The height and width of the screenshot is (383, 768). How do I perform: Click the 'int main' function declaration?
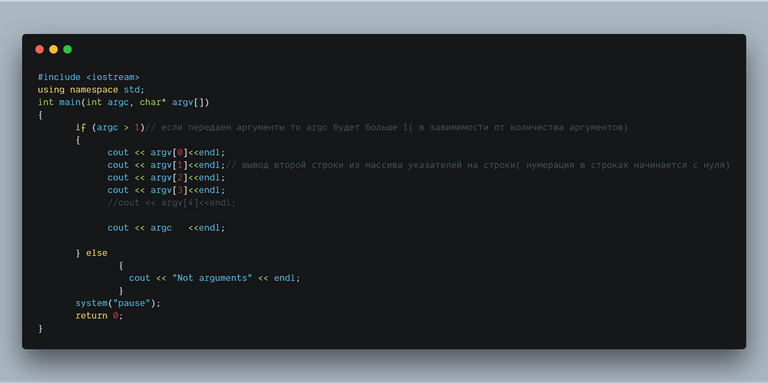124,102
